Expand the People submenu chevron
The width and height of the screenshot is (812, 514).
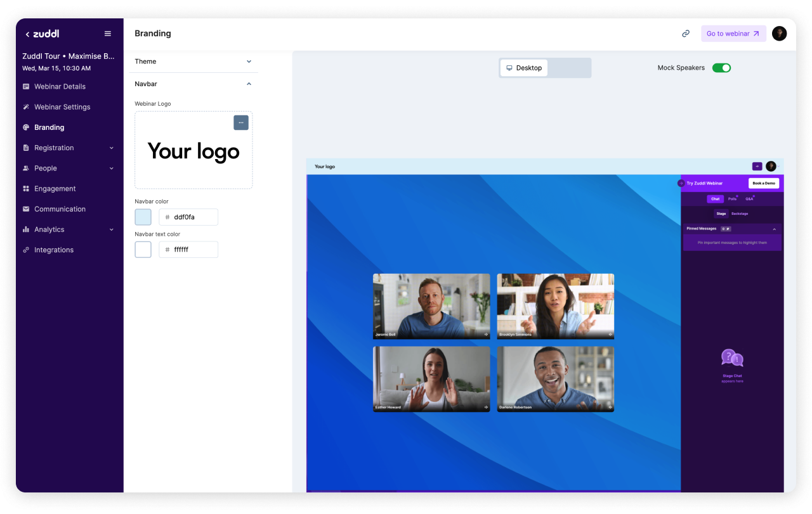pos(112,168)
